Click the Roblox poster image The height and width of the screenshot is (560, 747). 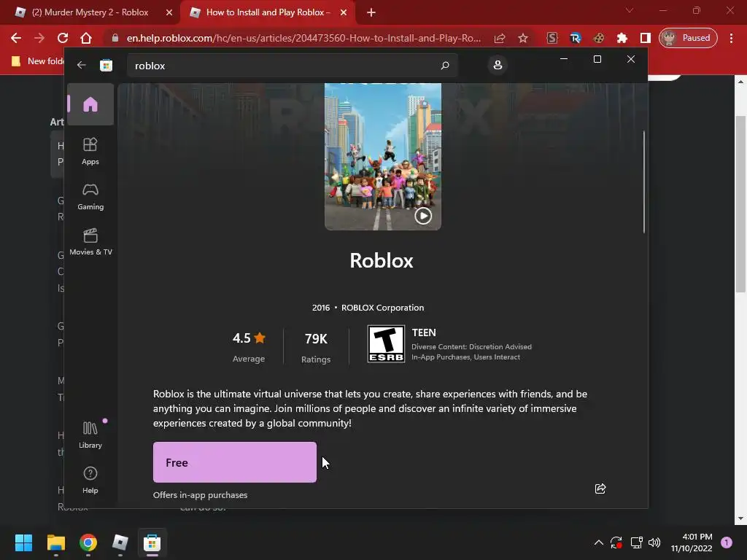click(382, 157)
